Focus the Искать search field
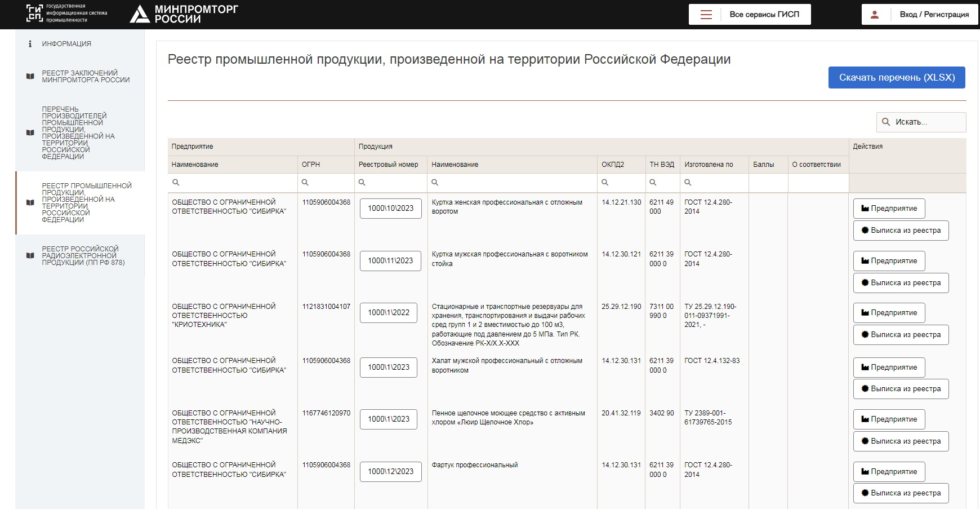The image size is (980, 509). pyautogui.click(x=921, y=122)
